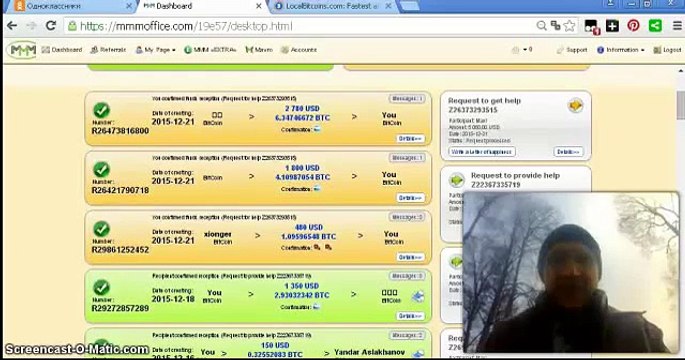The image size is (685, 360).
Task: Click confirmation icon under 1 800 USD
Action: pyautogui.click(x=317, y=189)
